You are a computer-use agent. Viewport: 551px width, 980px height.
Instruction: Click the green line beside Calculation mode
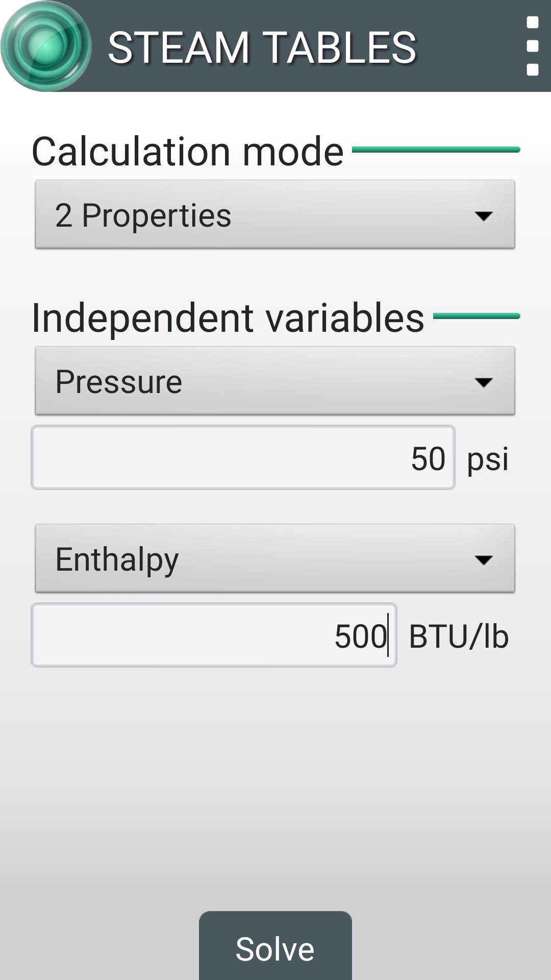[x=436, y=150]
